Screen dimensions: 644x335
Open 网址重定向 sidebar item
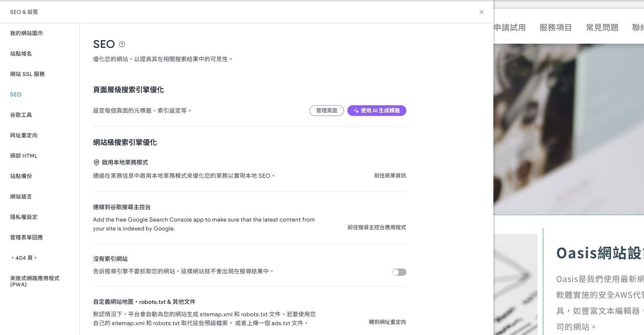tap(24, 136)
